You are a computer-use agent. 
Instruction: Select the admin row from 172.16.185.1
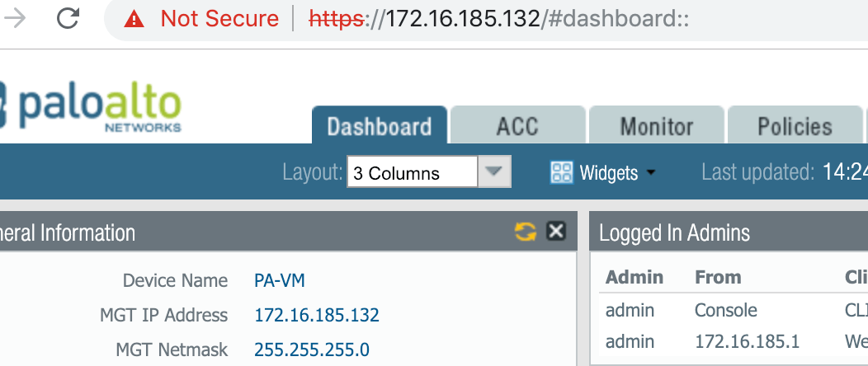(734, 341)
